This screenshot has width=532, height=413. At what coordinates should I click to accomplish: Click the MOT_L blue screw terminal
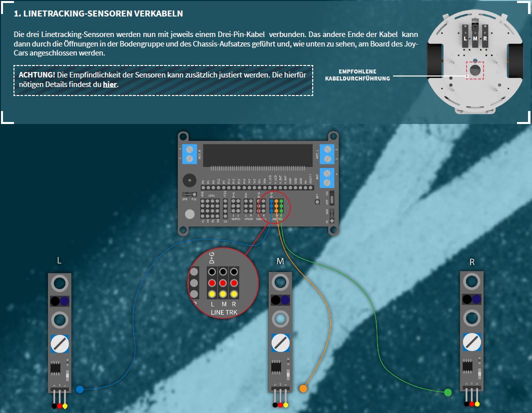tap(327, 154)
